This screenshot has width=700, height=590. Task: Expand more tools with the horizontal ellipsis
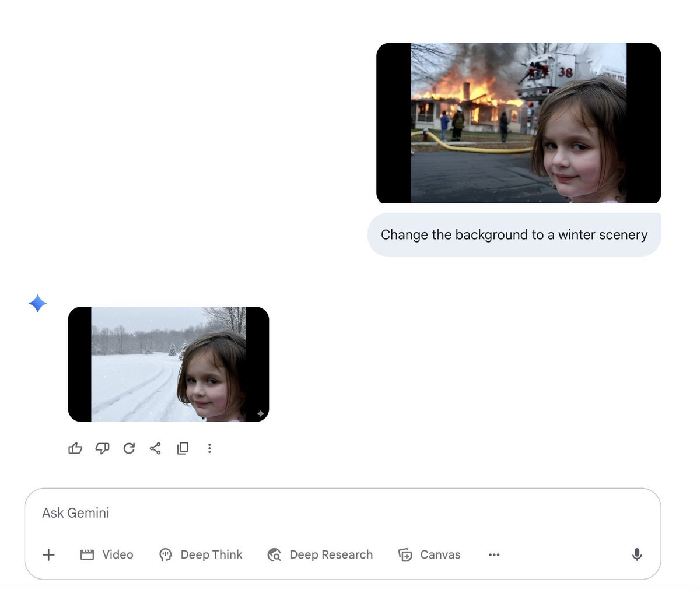[494, 554]
